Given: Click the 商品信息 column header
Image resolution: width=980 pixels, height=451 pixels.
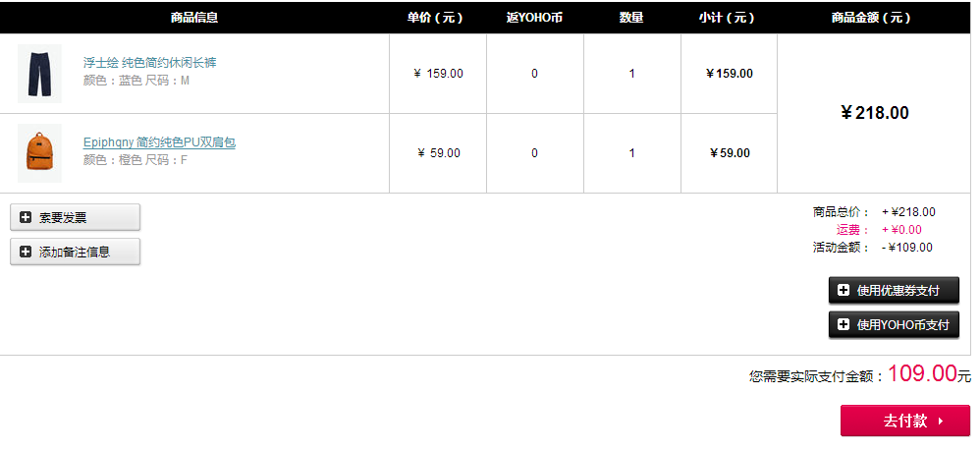Looking at the screenshot, I should point(194,18).
